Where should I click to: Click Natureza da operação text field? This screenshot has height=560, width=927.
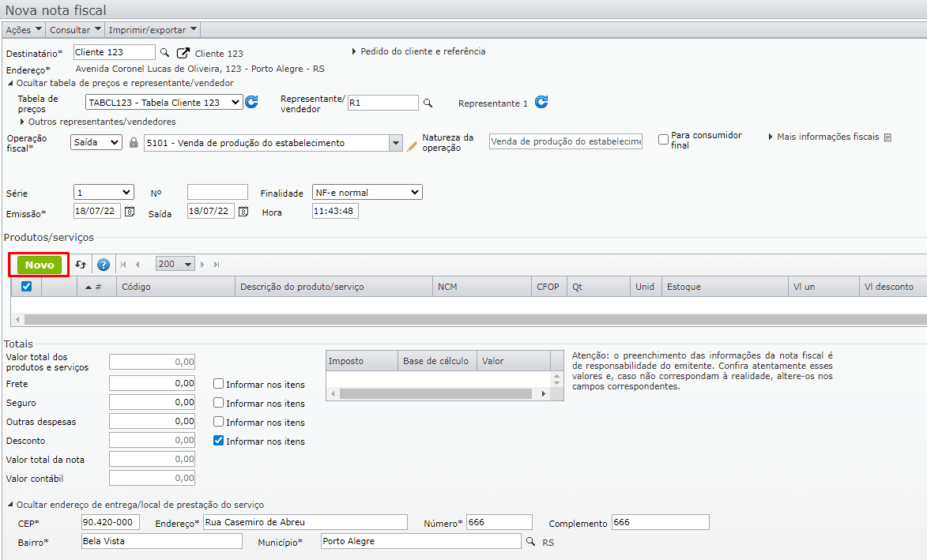pyautogui.click(x=566, y=141)
